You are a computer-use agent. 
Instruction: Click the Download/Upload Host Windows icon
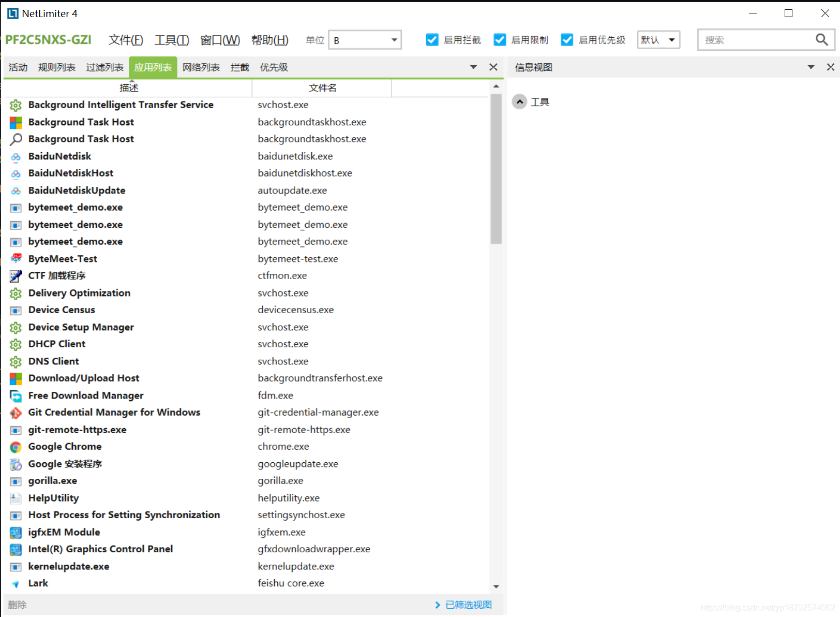[x=16, y=379]
